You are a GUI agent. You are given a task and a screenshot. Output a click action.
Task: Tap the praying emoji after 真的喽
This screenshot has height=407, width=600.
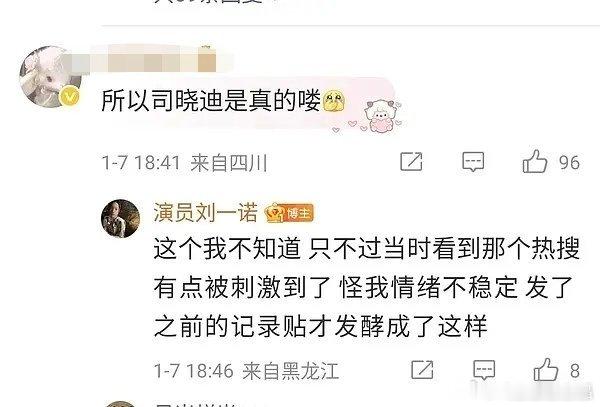(x=334, y=101)
